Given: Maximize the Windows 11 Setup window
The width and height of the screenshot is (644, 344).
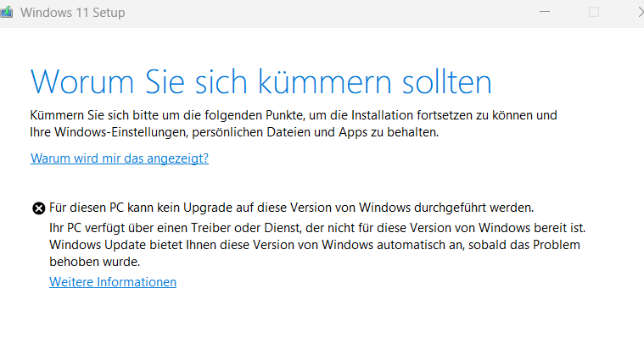Looking at the screenshot, I should (594, 12).
